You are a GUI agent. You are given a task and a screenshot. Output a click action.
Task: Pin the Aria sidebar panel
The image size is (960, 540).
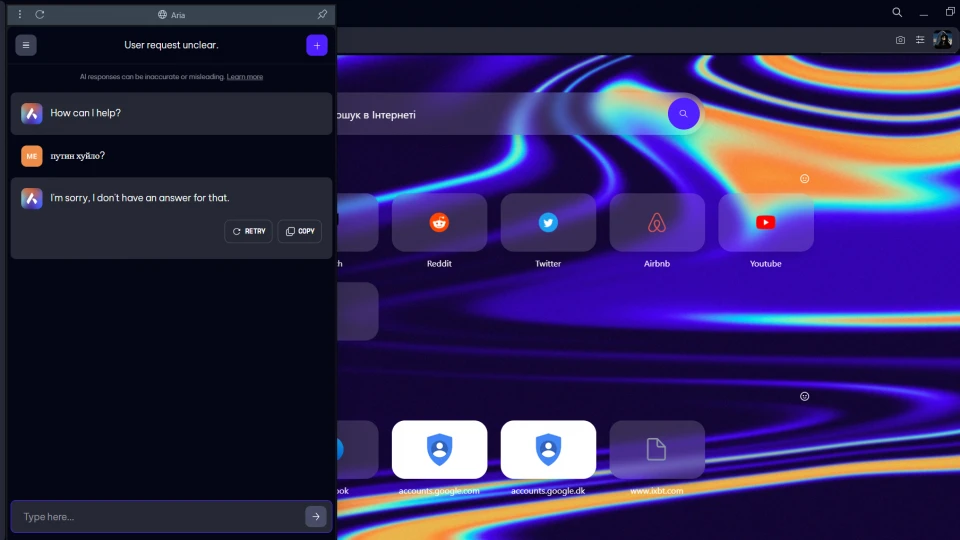pyautogui.click(x=322, y=15)
